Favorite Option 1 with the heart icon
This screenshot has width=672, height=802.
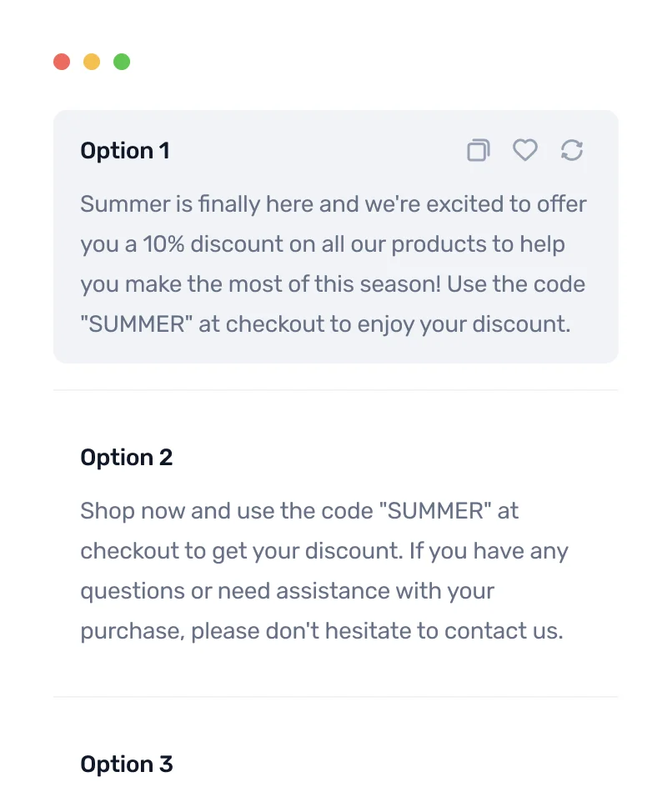(x=524, y=150)
